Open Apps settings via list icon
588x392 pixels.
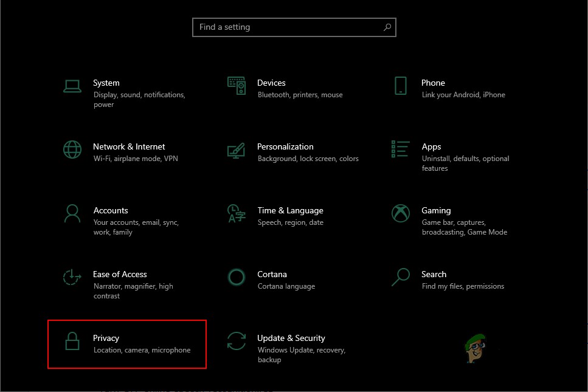pyautogui.click(x=400, y=150)
